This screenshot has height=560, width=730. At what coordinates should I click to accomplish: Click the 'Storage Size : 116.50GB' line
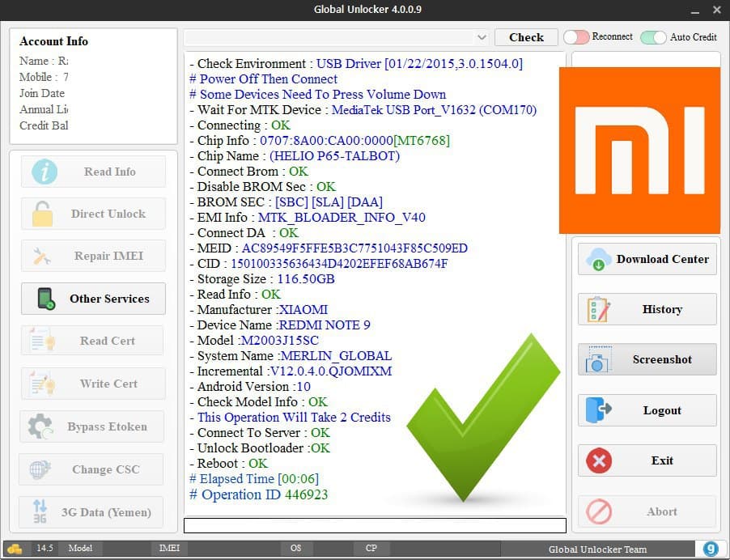click(262, 279)
